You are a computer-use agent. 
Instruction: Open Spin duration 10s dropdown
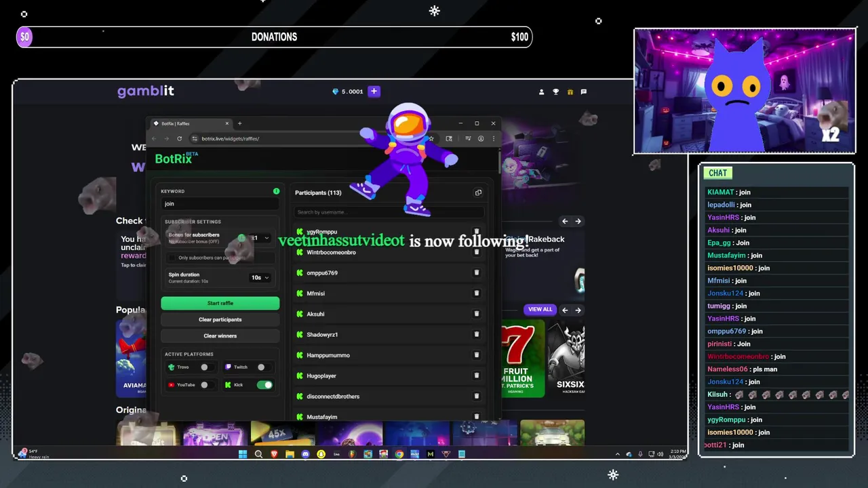coord(260,277)
